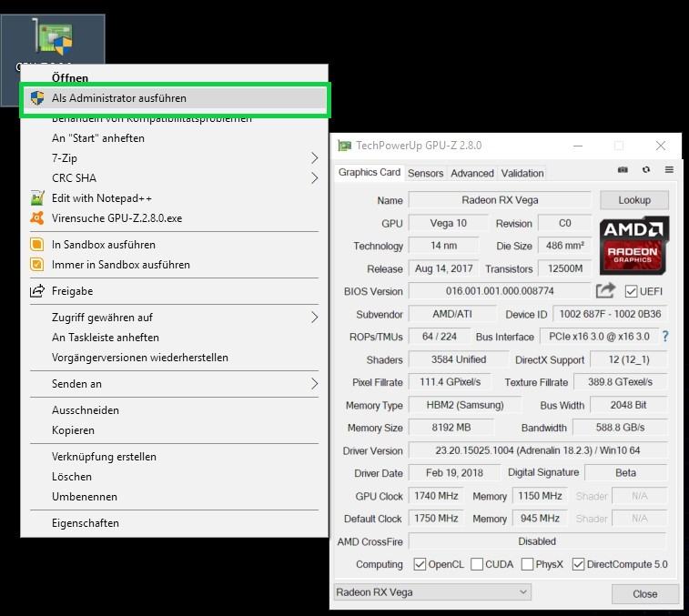Image resolution: width=689 pixels, height=616 pixels.
Task: Minimize the GPU-Z window
Action: (578, 146)
